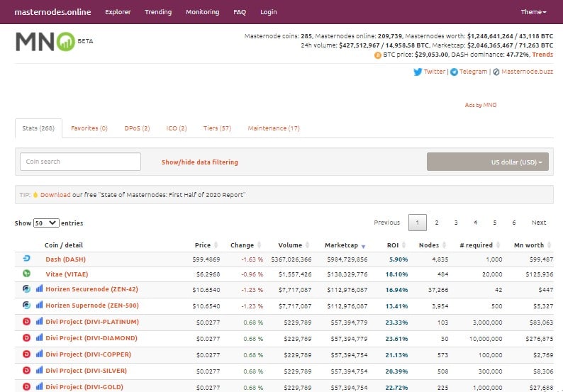
Task: Open Monitoring in the navigation bar
Action: point(203,12)
